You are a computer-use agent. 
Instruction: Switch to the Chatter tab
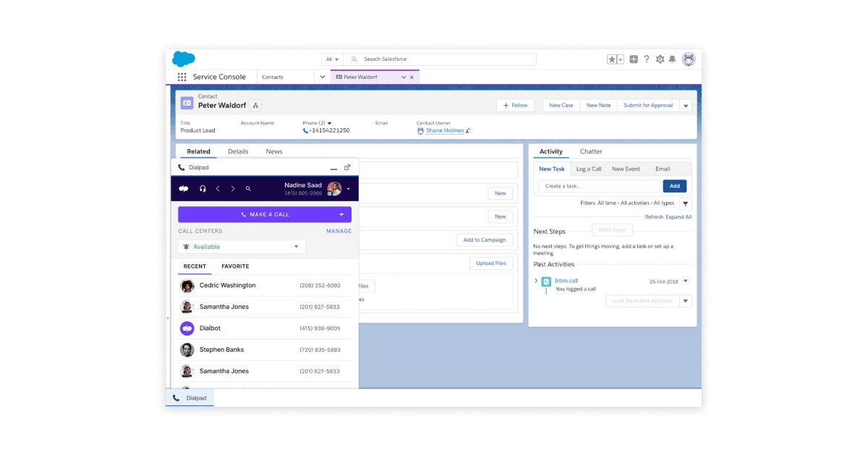pos(591,151)
